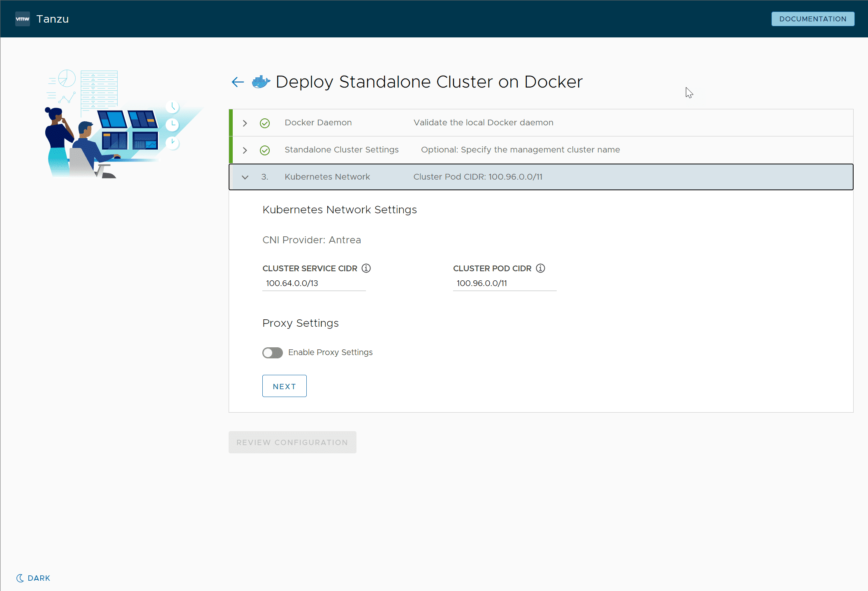The height and width of the screenshot is (591, 868).
Task: Click the CNI Provider Antrea label
Action: point(311,240)
